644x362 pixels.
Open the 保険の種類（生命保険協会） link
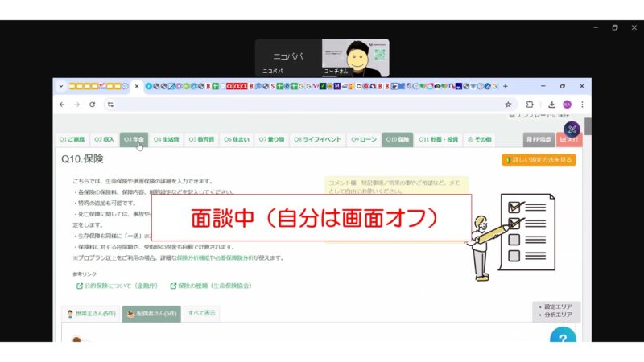[213, 286]
